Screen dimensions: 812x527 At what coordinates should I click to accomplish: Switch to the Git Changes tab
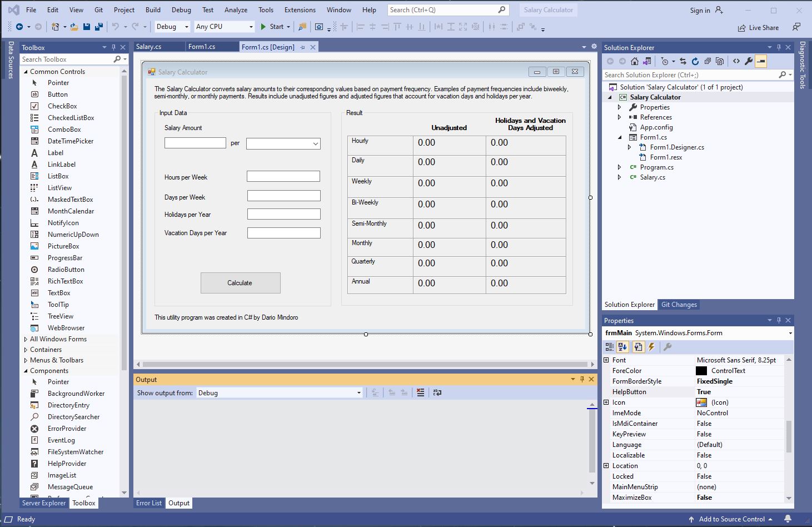pyautogui.click(x=679, y=305)
